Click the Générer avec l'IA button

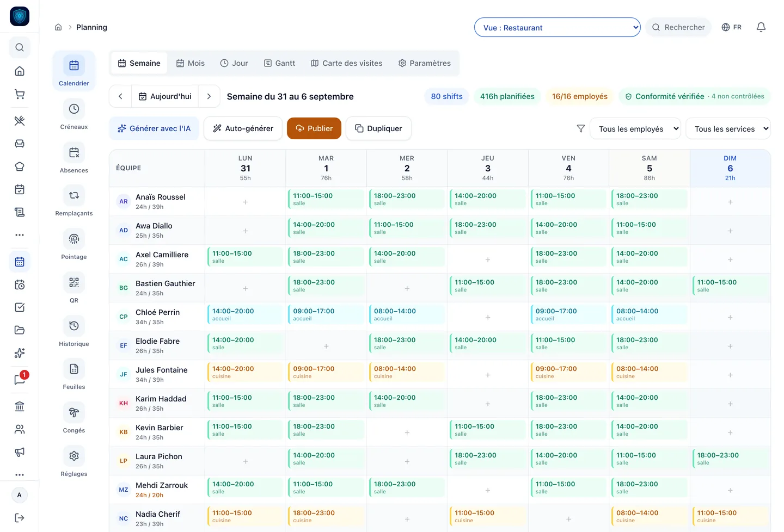(x=154, y=128)
